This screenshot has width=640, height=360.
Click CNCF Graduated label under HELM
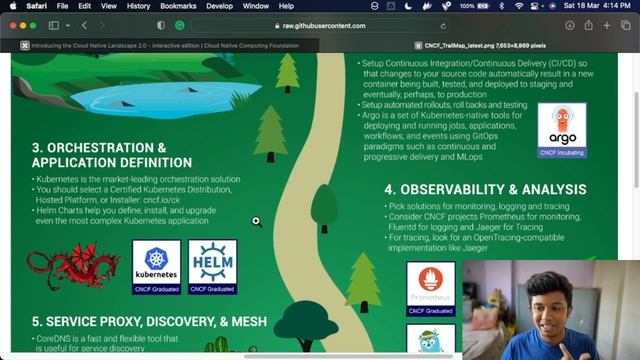tap(213, 289)
